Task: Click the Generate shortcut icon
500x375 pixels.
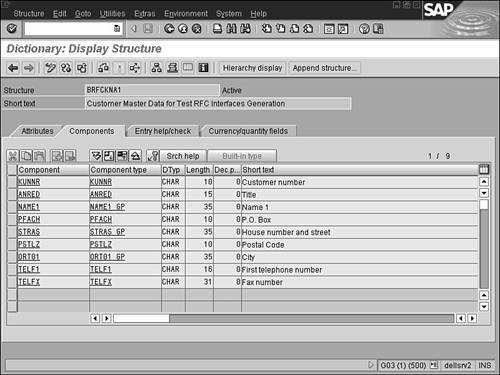Action: (343, 29)
